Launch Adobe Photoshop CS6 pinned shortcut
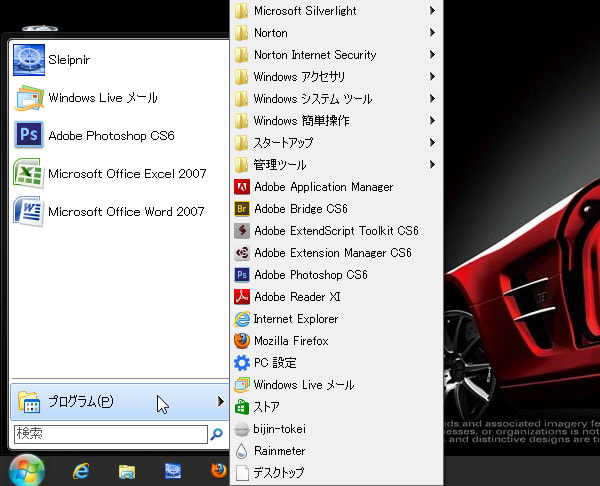This screenshot has width=600, height=486. pyautogui.click(x=110, y=135)
